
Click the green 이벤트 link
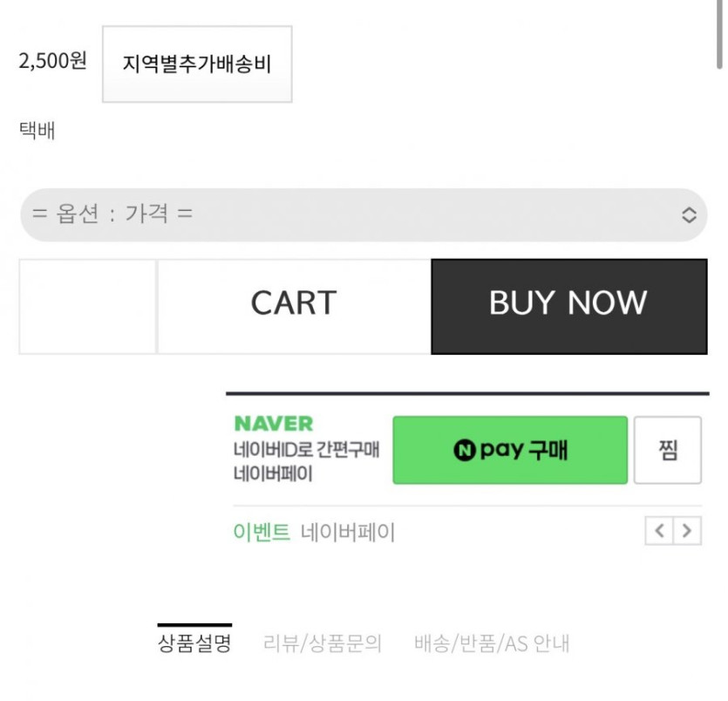pos(262,532)
